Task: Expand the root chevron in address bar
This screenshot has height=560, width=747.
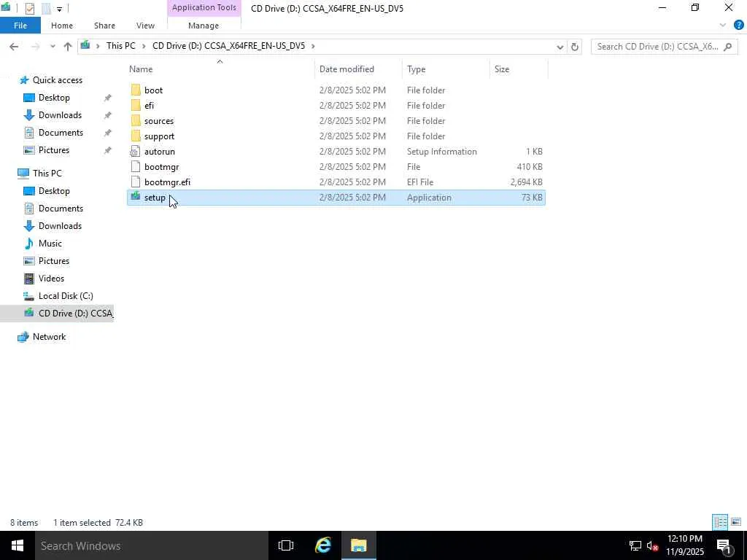Action: [x=98, y=46]
